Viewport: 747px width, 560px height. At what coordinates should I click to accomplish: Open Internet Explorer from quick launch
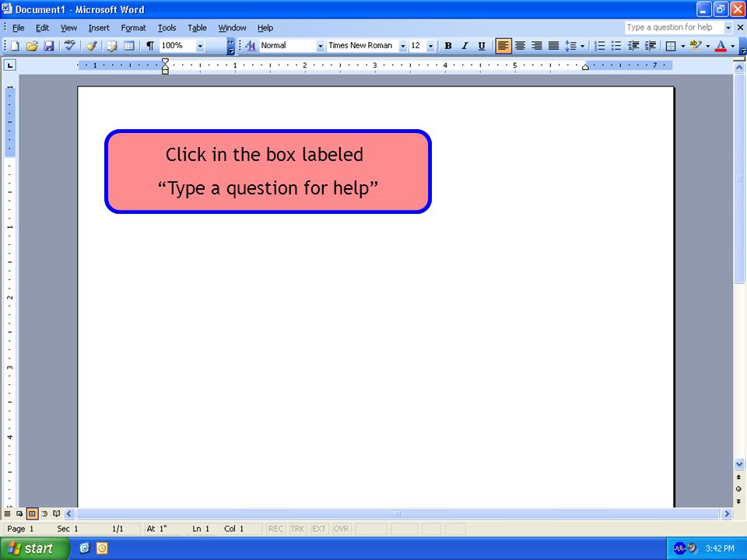coord(85,548)
